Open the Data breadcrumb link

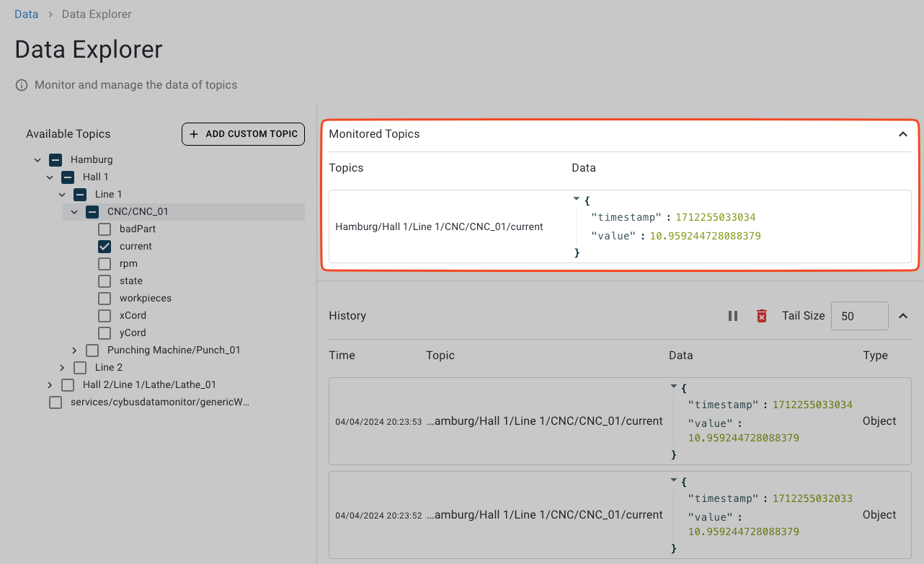tap(27, 14)
